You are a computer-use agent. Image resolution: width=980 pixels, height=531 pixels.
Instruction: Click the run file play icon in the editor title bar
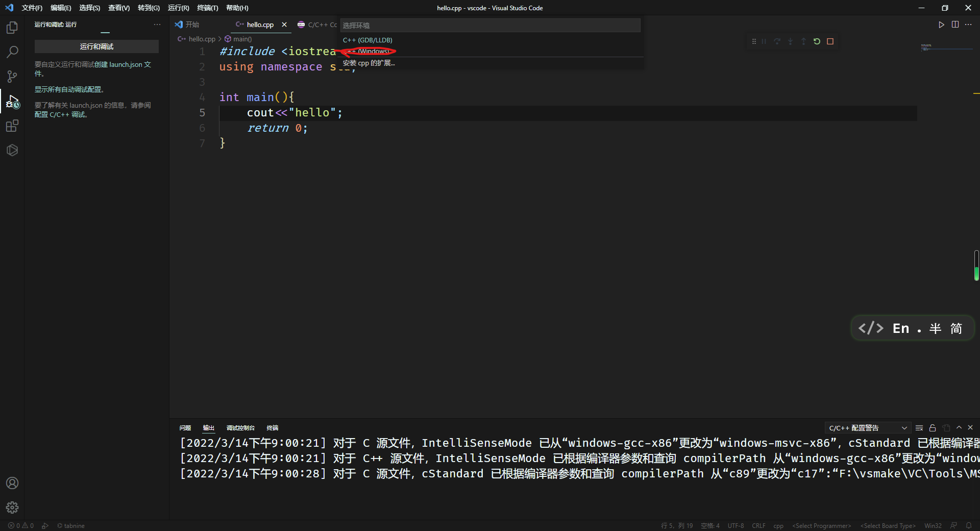(942, 25)
